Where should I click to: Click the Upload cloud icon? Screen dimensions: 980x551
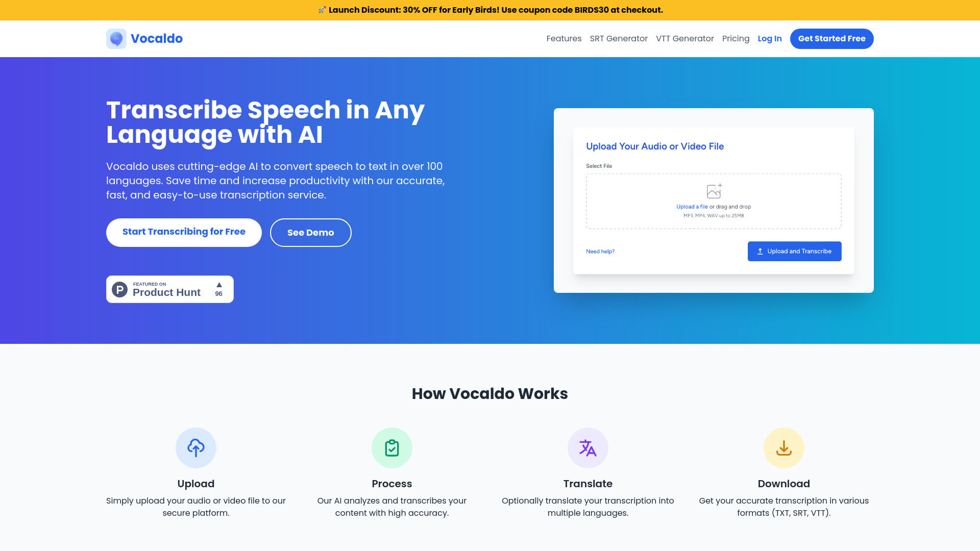[x=196, y=447]
